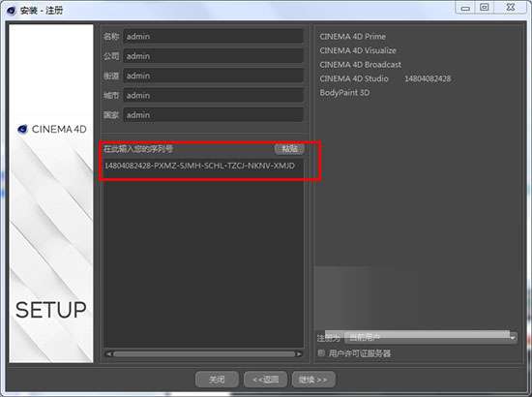The width and height of the screenshot is (532, 397).
Task: Select CINEMA 4D Visualize entry
Action: pos(358,50)
